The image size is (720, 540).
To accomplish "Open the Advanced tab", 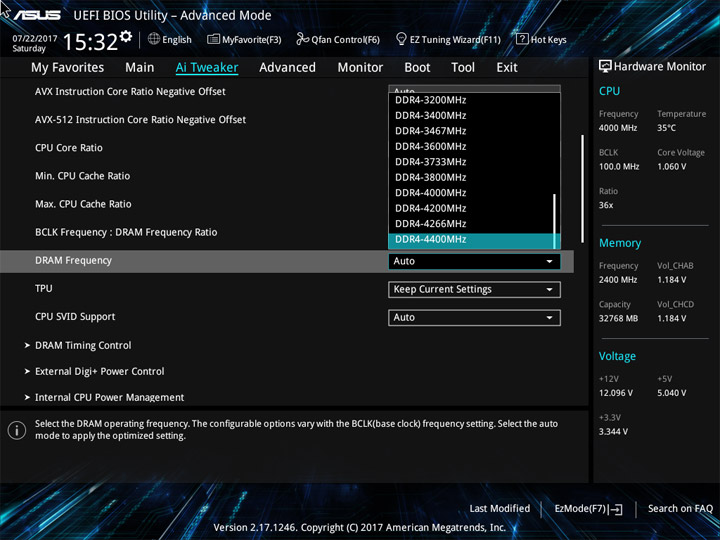I will (x=287, y=68).
